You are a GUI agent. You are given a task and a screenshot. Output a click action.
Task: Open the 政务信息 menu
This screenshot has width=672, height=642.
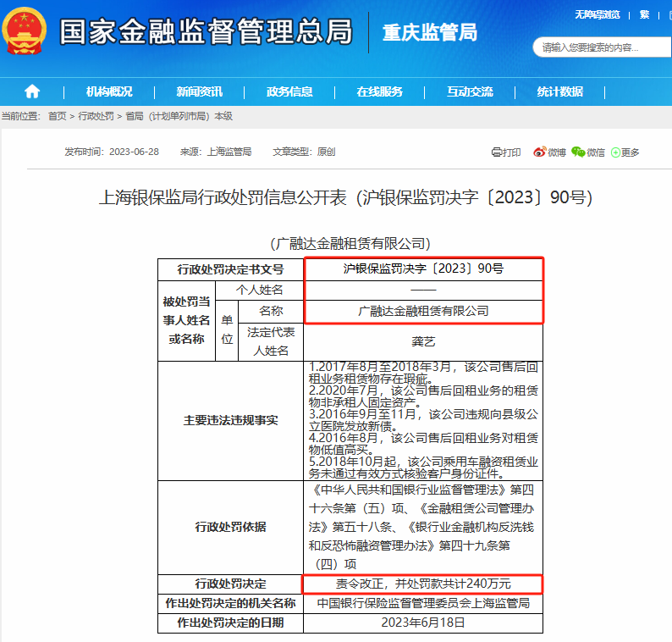(x=289, y=91)
